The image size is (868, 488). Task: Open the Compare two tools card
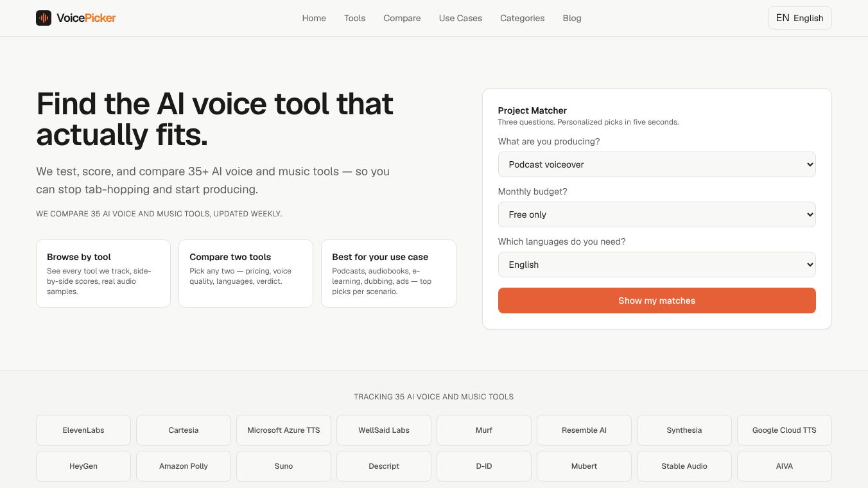(x=246, y=274)
